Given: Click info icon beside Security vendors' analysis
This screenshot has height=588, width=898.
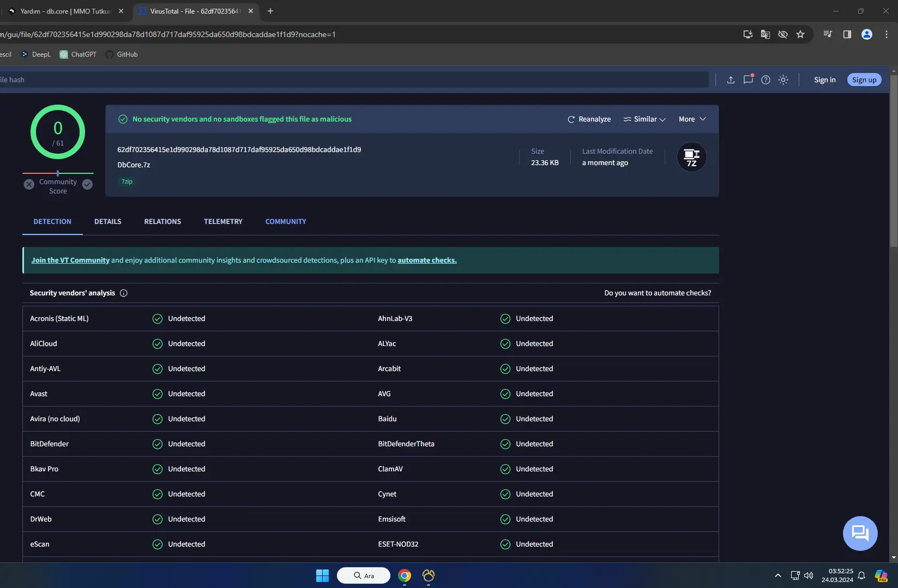Looking at the screenshot, I should point(124,293).
